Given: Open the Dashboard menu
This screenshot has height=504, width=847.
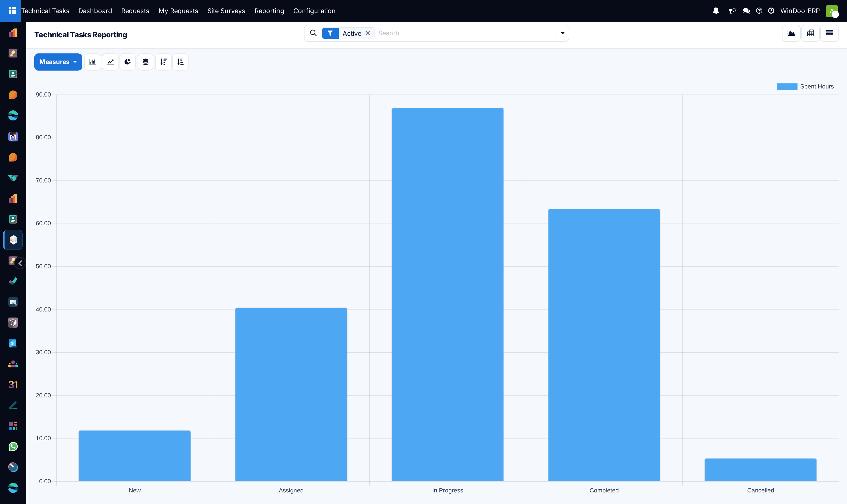Looking at the screenshot, I should (x=95, y=11).
